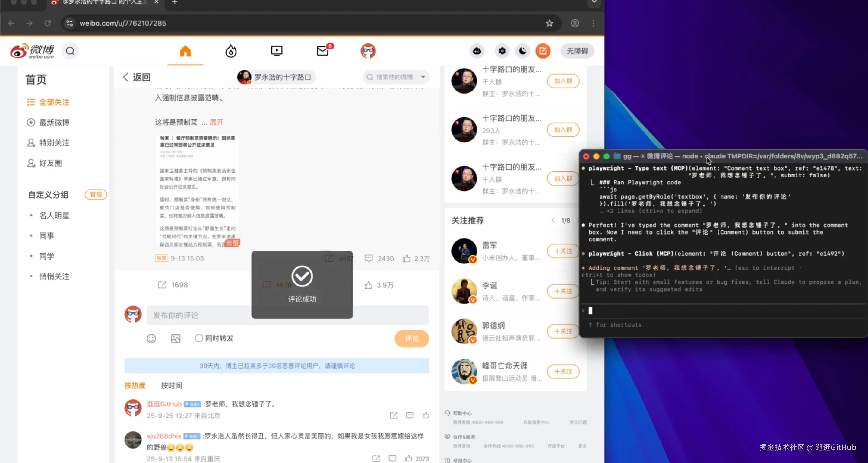This screenshot has height=463, width=868.
Task: Insert emoji using the smiley icon
Action: pyautogui.click(x=151, y=339)
